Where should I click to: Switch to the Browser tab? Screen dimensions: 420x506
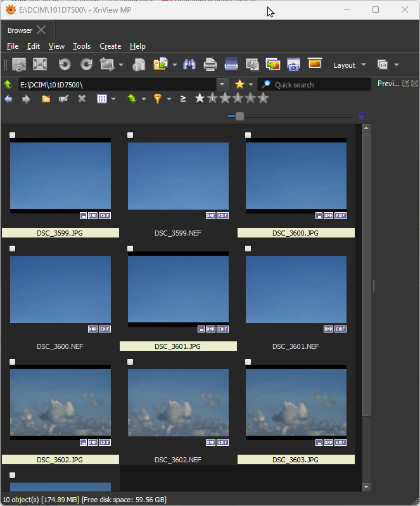20,30
